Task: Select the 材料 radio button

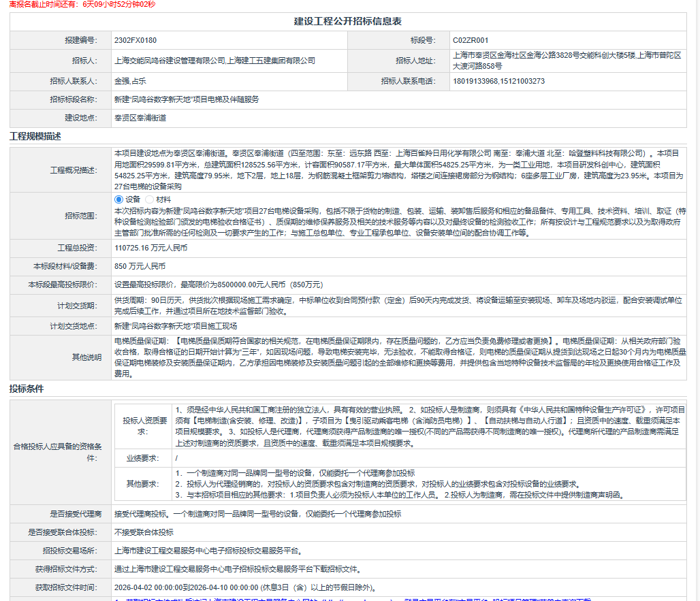Action: (150, 199)
